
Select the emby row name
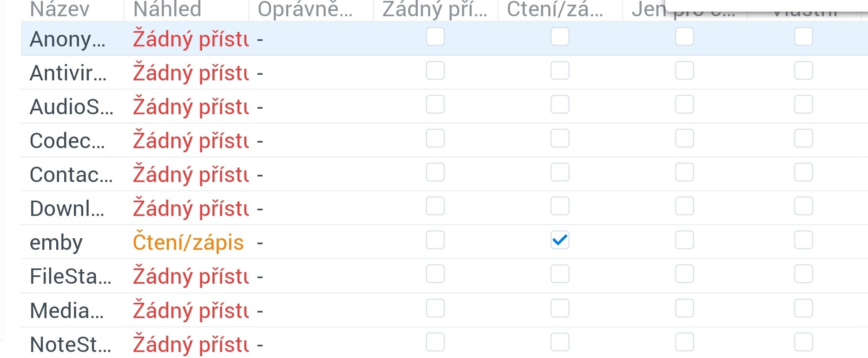(x=56, y=243)
